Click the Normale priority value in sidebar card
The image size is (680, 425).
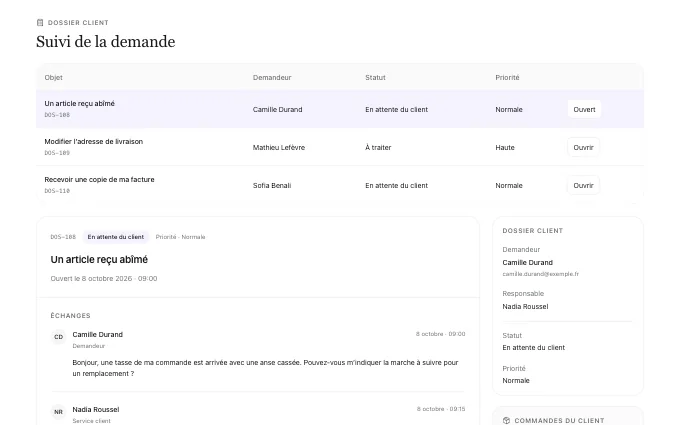click(516, 380)
